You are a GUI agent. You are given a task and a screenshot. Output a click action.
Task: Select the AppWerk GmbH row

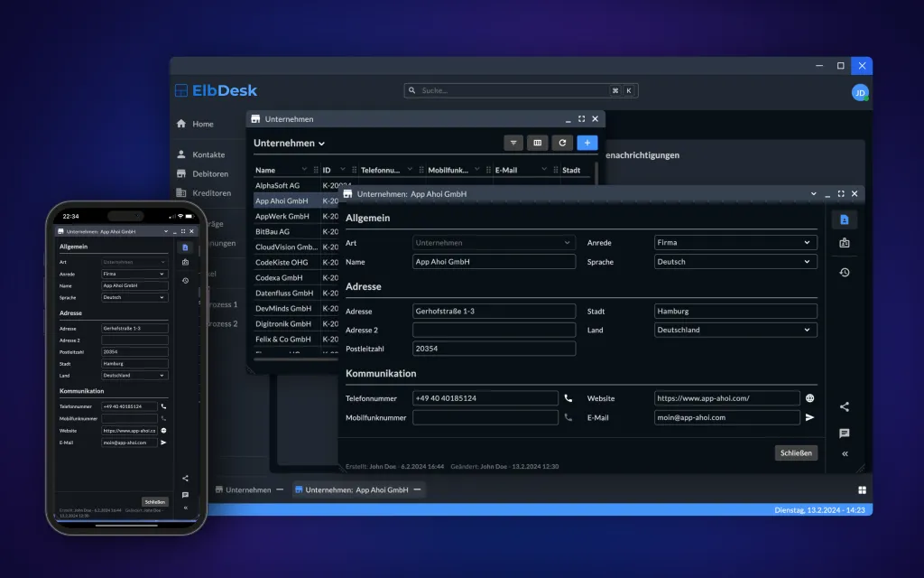[296, 216]
